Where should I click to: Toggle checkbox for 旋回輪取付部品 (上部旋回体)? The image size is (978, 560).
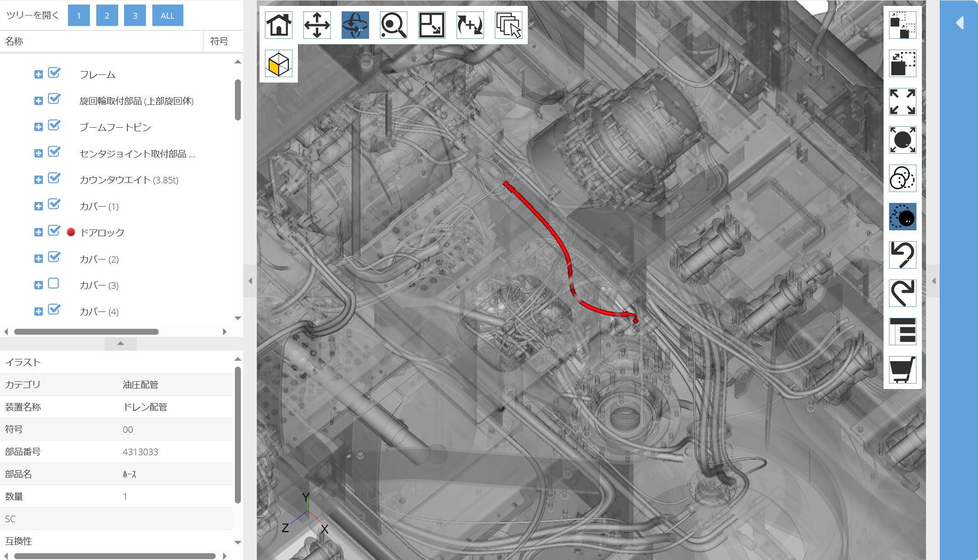click(54, 99)
